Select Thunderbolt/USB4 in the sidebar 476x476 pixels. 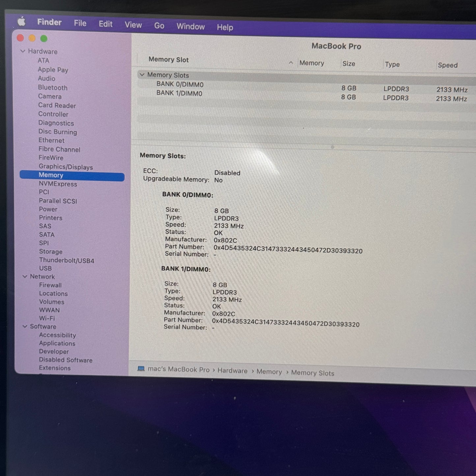[67, 260]
